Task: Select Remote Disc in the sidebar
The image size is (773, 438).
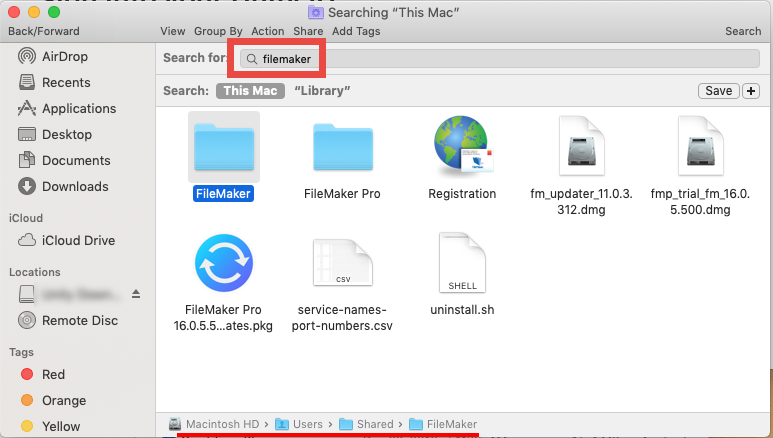Action: coord(68,321)
